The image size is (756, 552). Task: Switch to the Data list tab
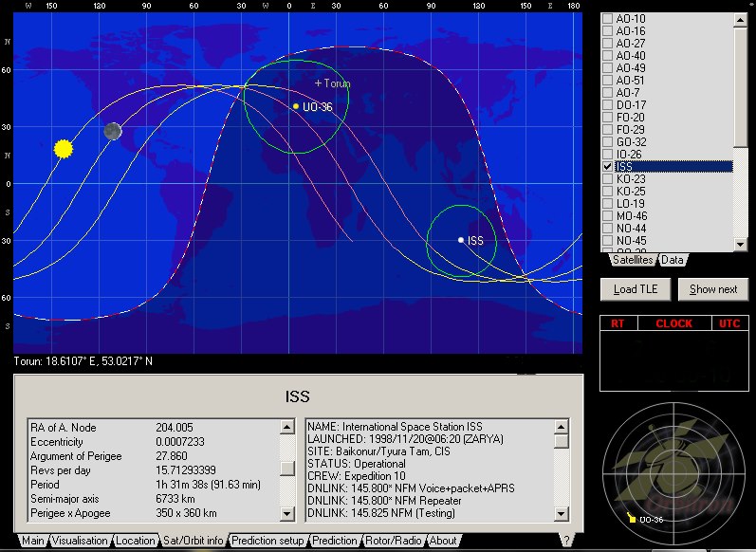pyautogui.click(x=673, y=260)
